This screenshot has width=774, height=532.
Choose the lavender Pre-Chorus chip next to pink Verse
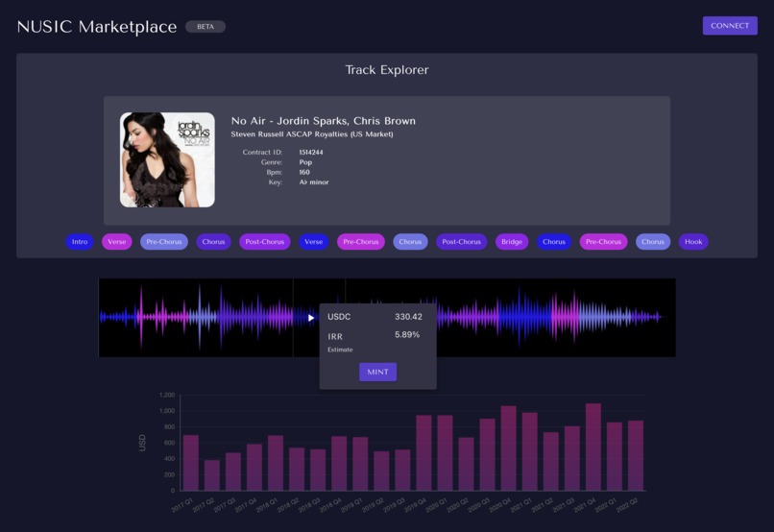(164, 241)
